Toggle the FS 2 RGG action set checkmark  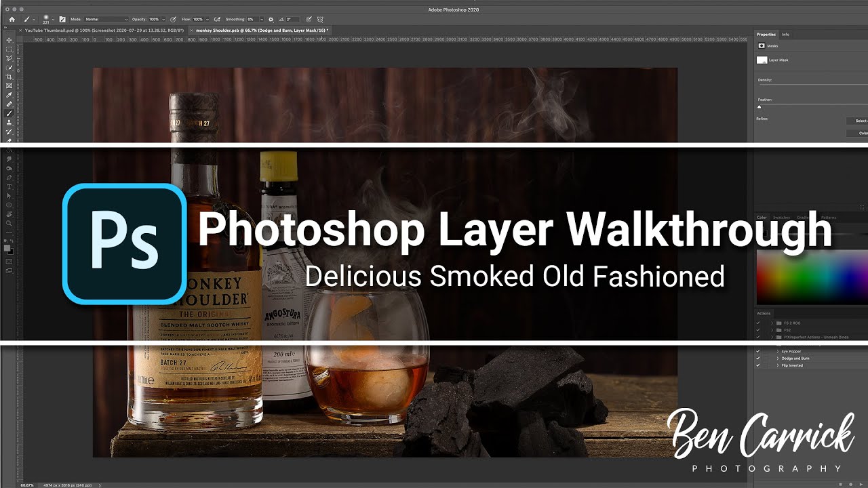pos(758,323)
